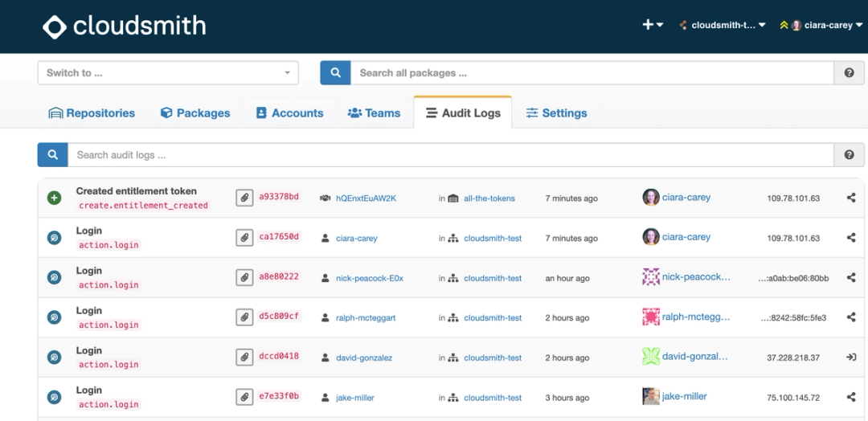This screenshot has width=868, height=421.
Task: Switch to the Repositories tab
Action: [x=92, y=112]
